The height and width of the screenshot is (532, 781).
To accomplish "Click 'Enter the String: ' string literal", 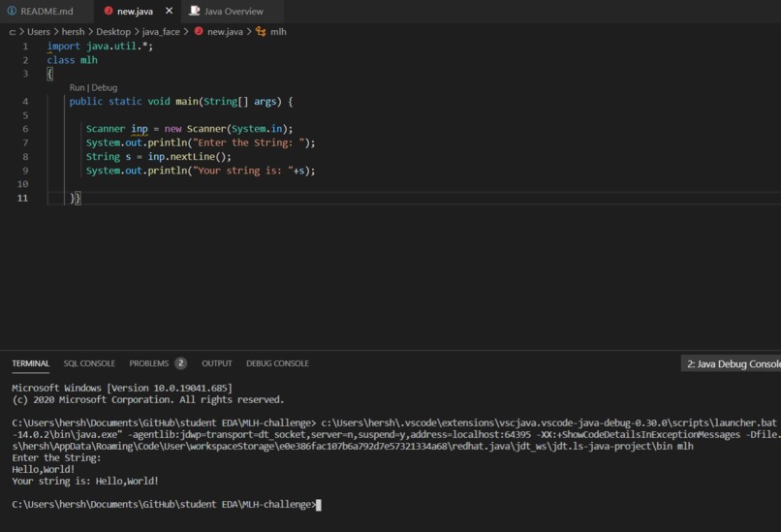I will tap(251, 143).
